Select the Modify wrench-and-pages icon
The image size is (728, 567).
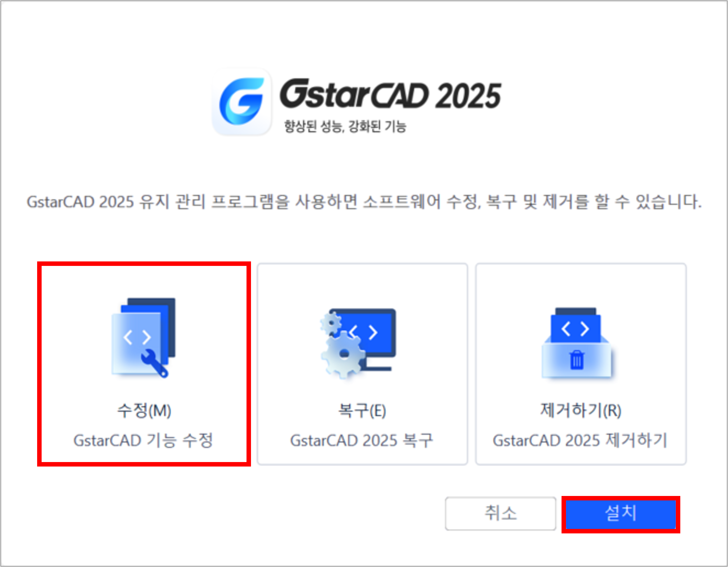(x=143, y=338)
